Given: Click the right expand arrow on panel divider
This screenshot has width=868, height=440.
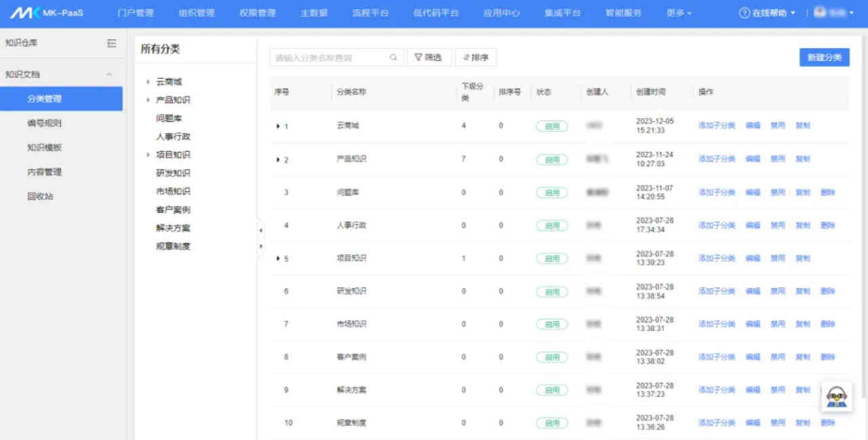Looking at the screenshot, I should click(x=261, y=246).
